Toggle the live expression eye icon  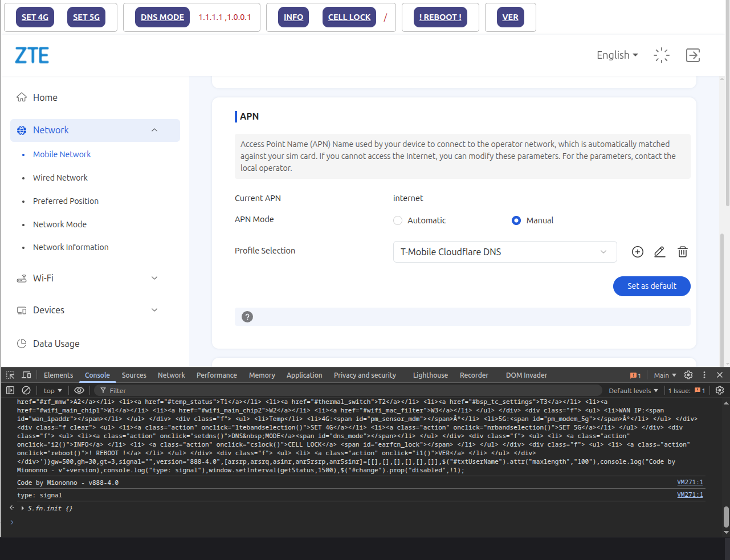point(79,390)
